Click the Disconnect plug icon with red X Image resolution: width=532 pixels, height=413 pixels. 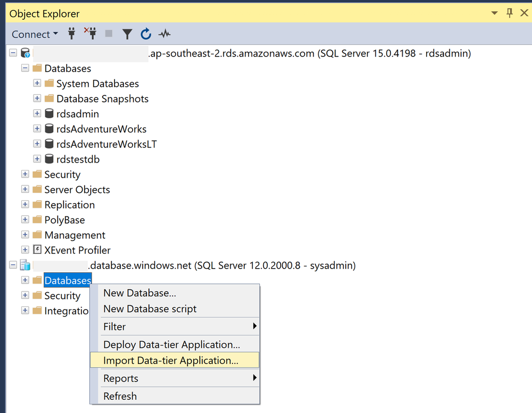(x=90, y=33)
